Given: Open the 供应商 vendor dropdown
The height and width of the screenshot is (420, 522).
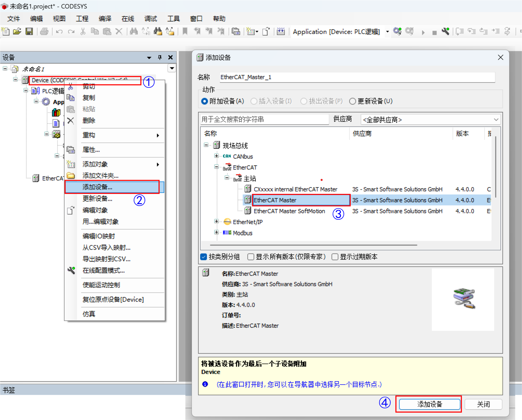Looking at the screenshot, I should [x=431, y=120].
